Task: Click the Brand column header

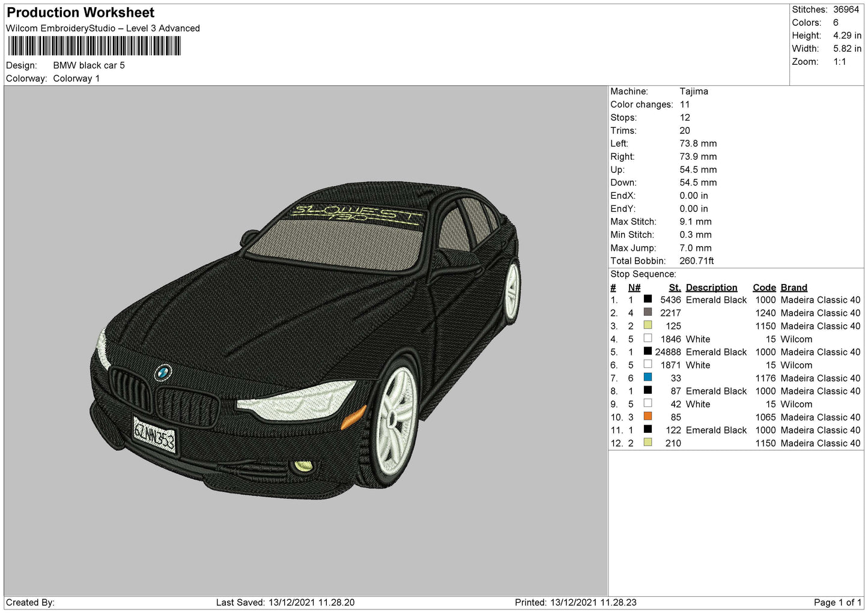Action: [x=794, y=288]
